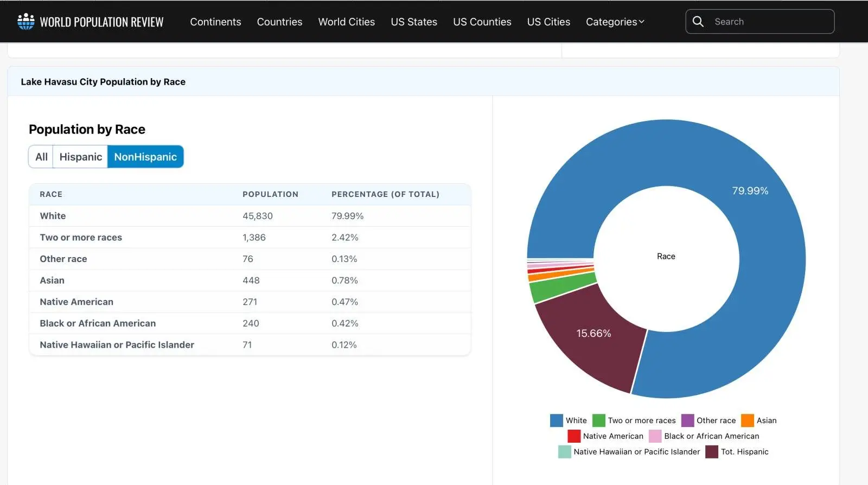Open the US Counties link

click(482, 22)
